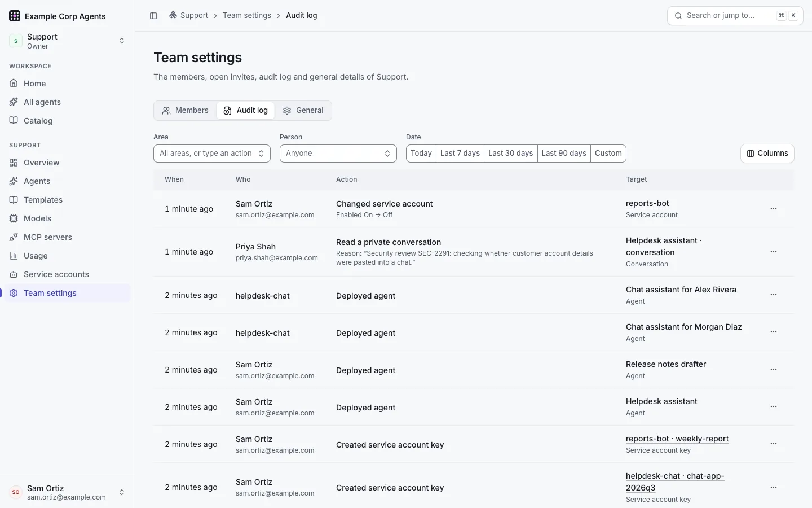Click the All agents sparkle icon
This screenshot has width=812, height=508.
click(14, 102)
